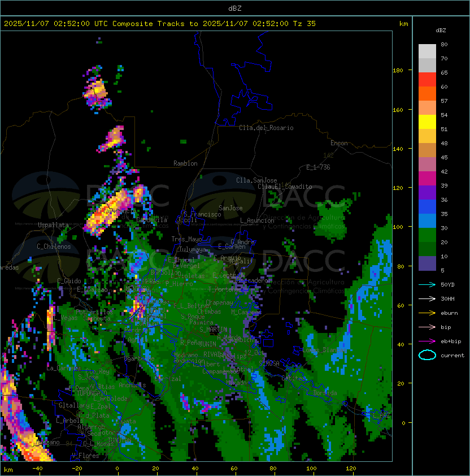This screenshot has height=476, width=470.
Task: Click the Composite Tracks timestamp header
Action: point(160,24)
